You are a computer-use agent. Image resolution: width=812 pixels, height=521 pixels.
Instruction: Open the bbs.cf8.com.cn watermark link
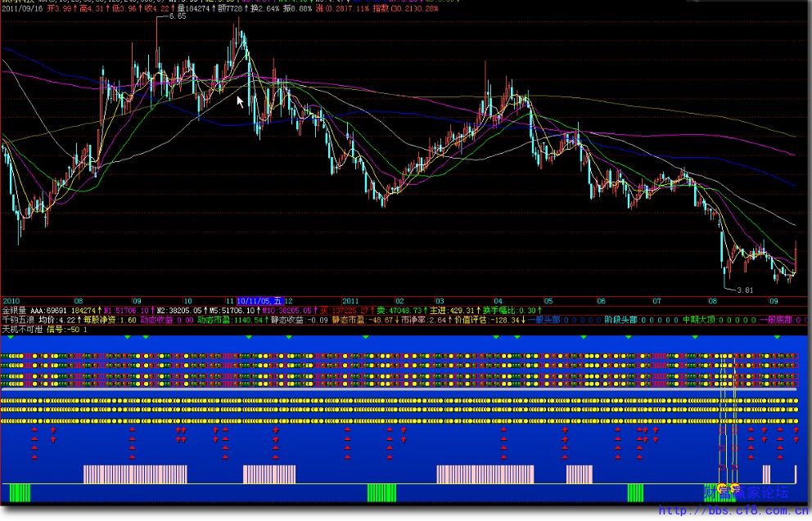click(734, 511)
